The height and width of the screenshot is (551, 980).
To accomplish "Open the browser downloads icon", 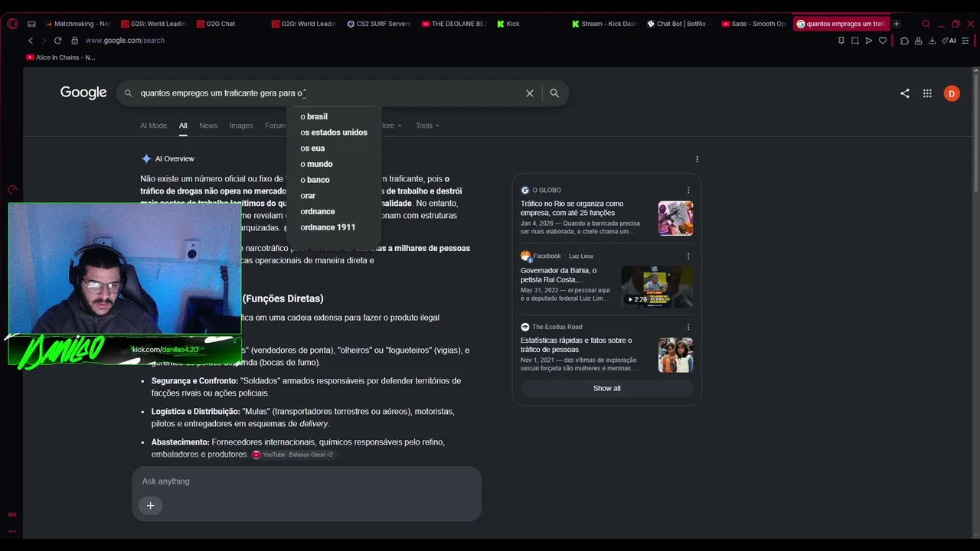I will [x=932, y=41].
